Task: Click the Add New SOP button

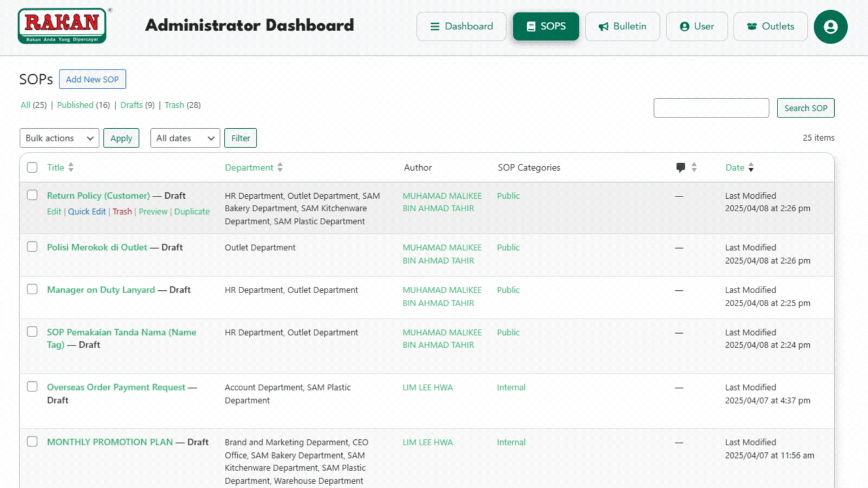Action: pos(92,79)
